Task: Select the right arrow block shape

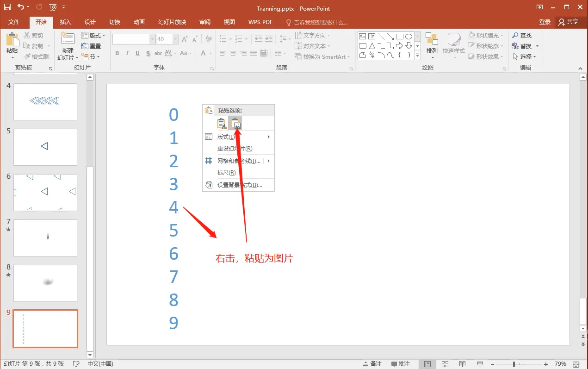Action: [400, 46]
